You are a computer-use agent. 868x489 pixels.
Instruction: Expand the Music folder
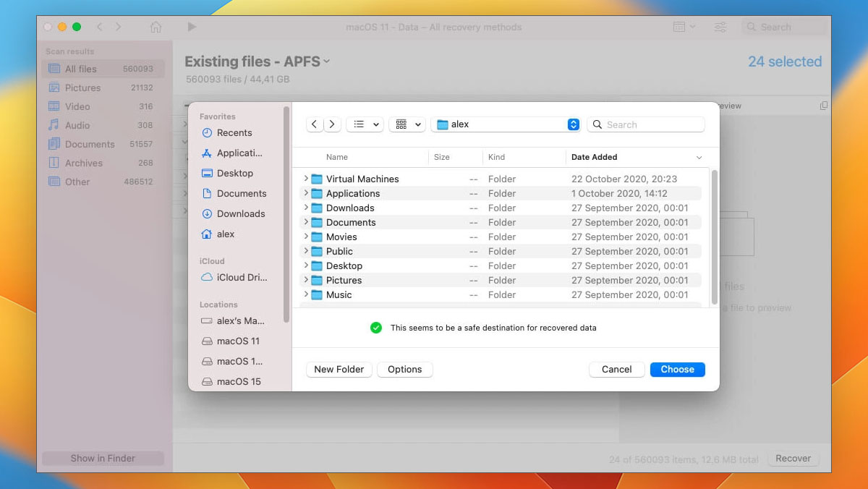[x=306, y=294]
